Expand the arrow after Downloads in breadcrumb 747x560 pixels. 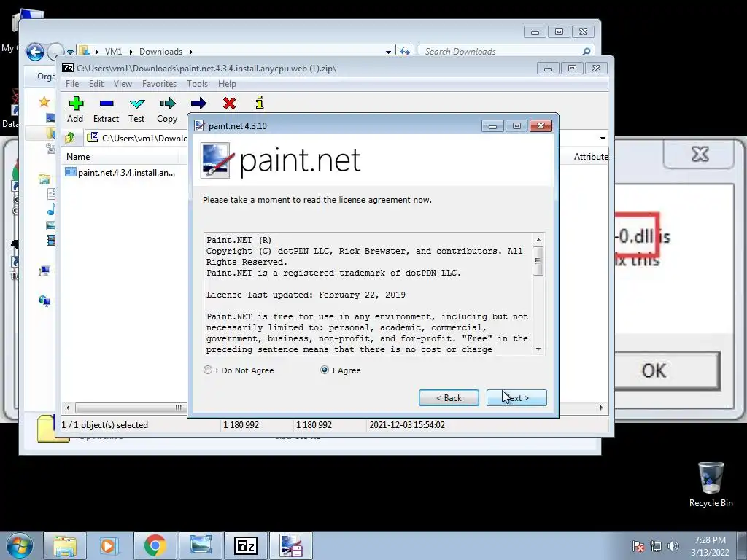[x=190, y=52]
